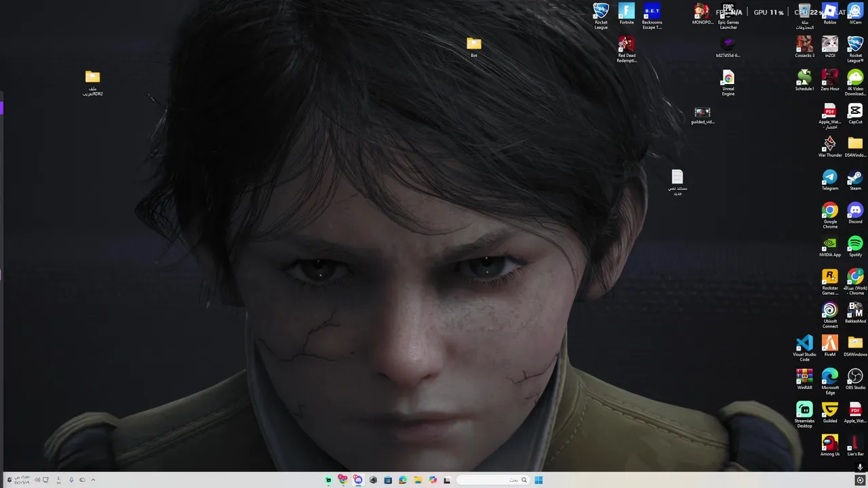Open File Explorer from the taskbar

[x=418, y=480]
